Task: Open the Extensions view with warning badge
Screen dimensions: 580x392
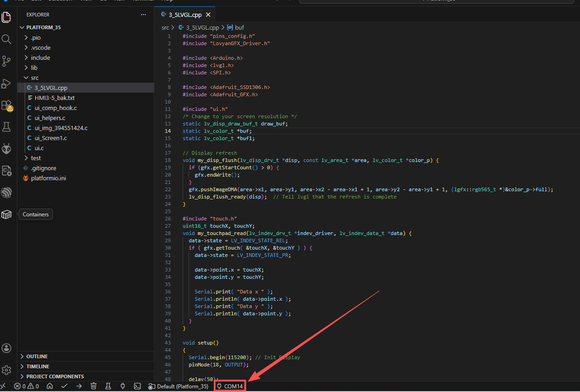Action: [6, 105]
